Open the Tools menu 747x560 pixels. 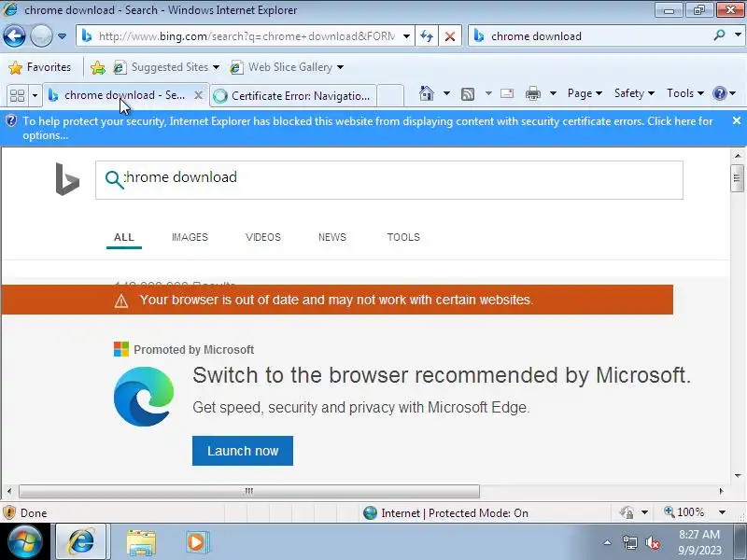[685, 93]
